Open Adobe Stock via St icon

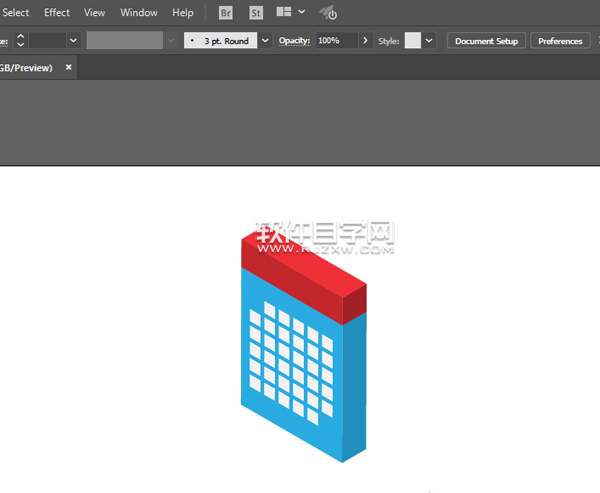coord(256,13)
